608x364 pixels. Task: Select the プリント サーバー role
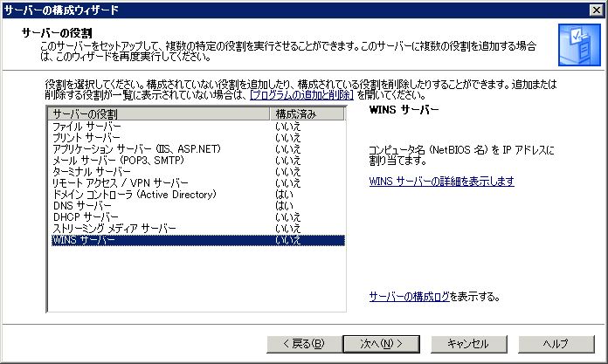198,138
